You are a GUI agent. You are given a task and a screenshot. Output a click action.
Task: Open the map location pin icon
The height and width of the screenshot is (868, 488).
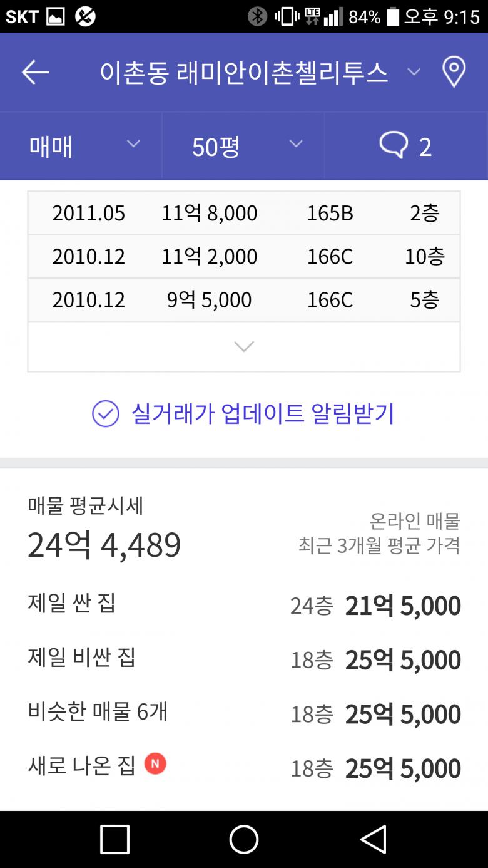coord(454,72)
